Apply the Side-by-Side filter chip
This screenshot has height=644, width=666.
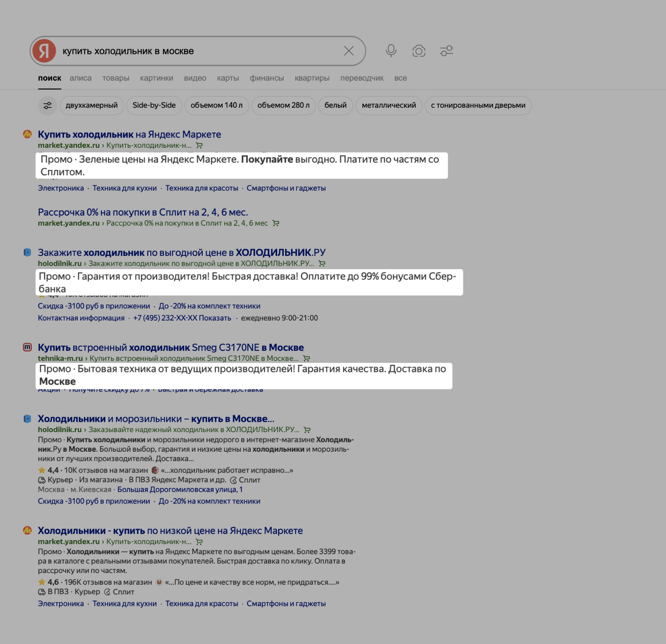[x=154, y=105]
